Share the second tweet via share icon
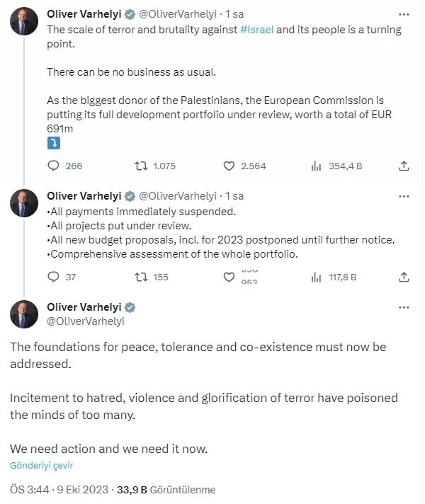The width and height of the screenshot is (425, 504). [404, 277]
